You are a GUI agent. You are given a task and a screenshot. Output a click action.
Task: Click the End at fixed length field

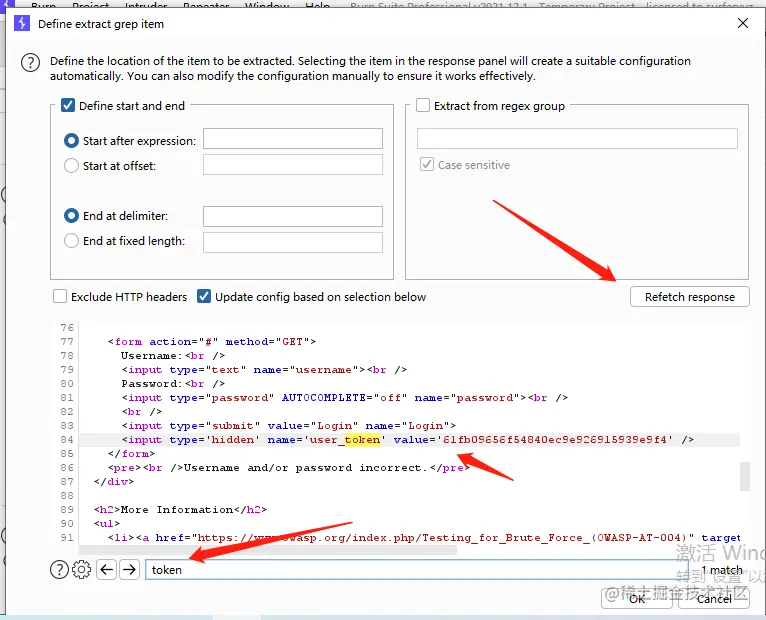pyautogui.click(x=293, y=242)
